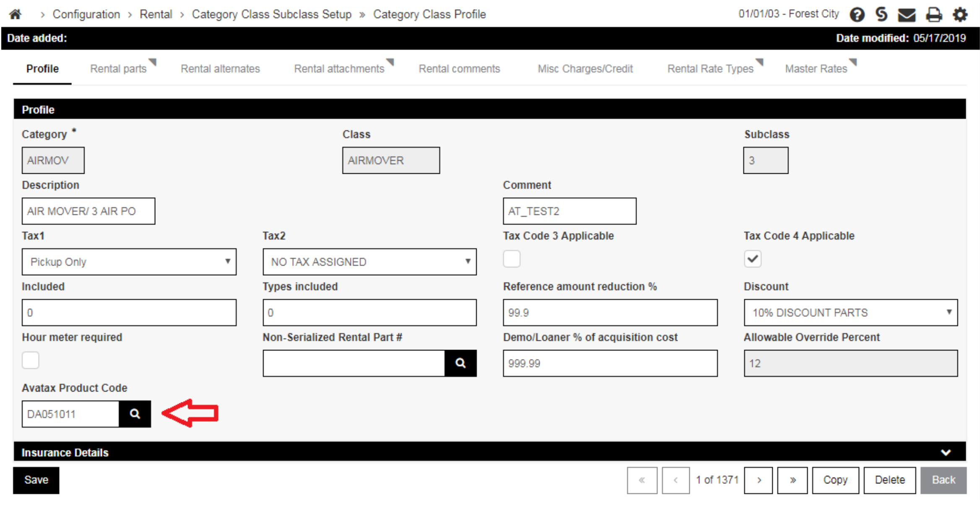Screen dimensions: 980x509
Task: Search Avatax Product Code lookup
Action: click(x=135, y=414)
